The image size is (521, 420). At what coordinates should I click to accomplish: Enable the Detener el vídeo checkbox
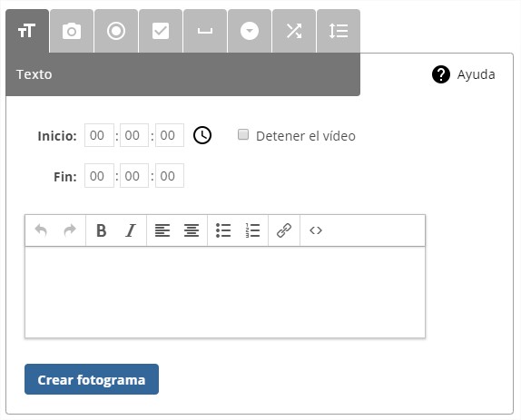coord(243,134)
